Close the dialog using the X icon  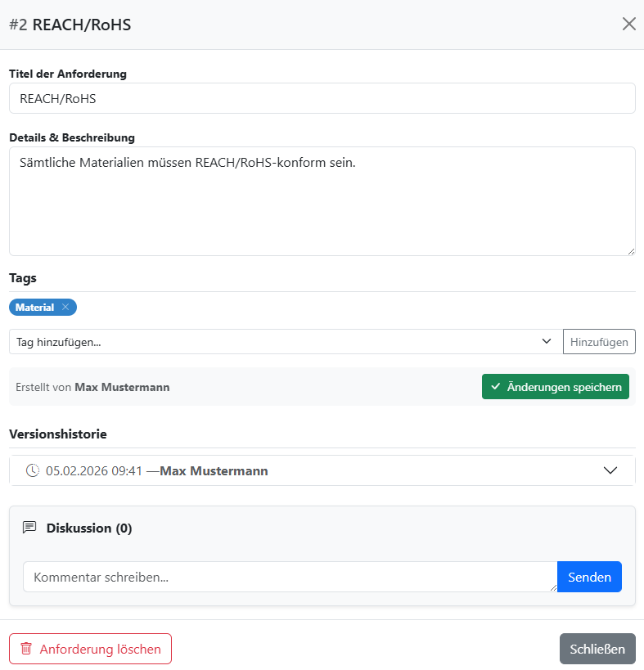pos(628,24)
